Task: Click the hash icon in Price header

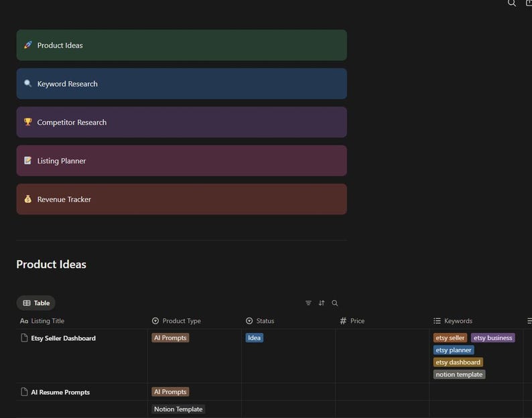Action: point(343,321)
